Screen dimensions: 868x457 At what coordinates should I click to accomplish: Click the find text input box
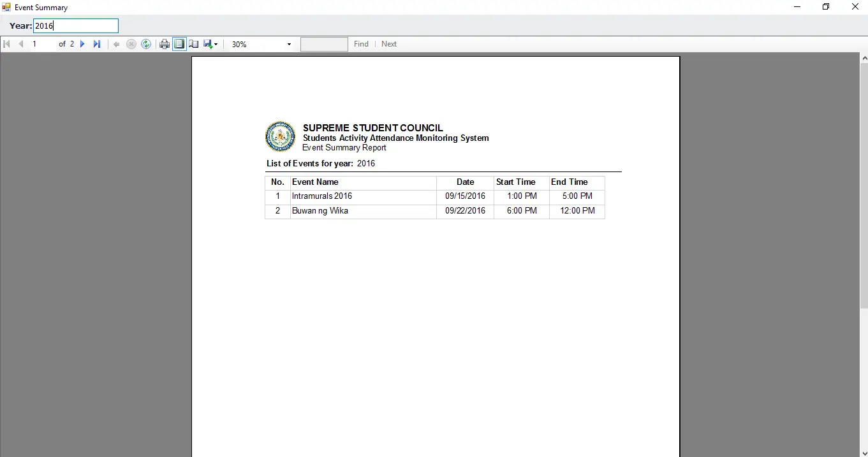pos(324,44)
